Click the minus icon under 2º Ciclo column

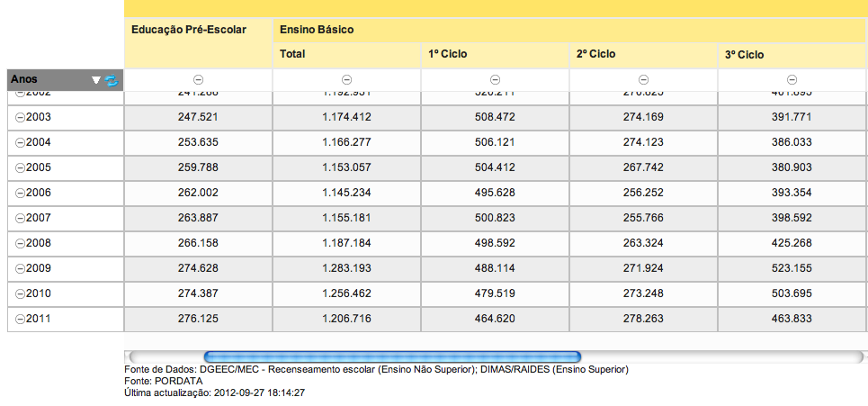point(643,80)
